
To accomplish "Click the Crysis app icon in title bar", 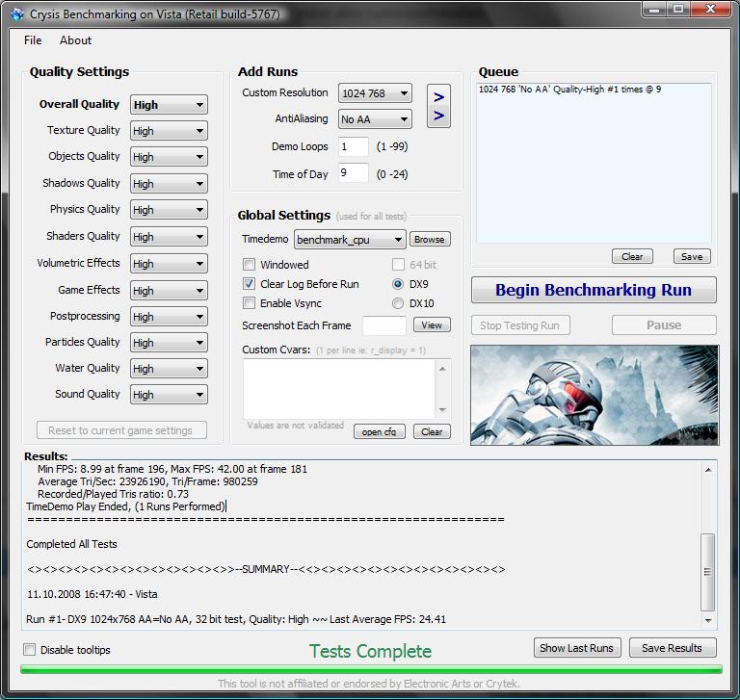I will click(17, 14).
